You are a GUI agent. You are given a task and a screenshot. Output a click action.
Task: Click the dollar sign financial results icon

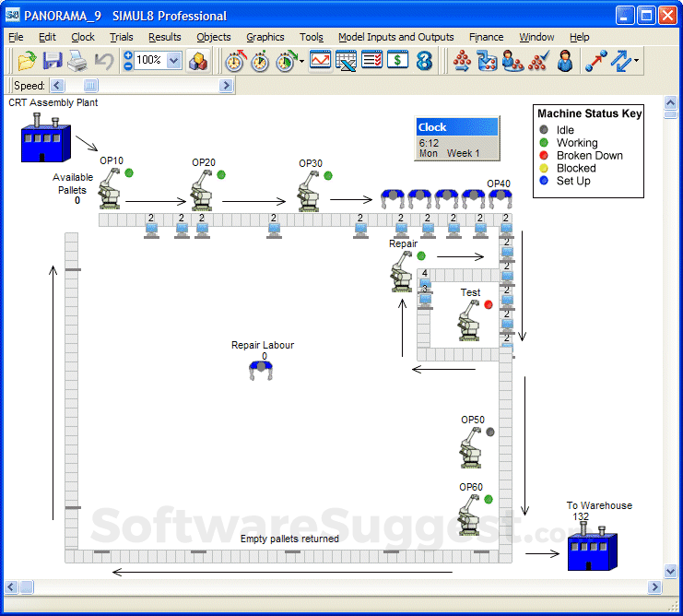[x=397, y=62]
